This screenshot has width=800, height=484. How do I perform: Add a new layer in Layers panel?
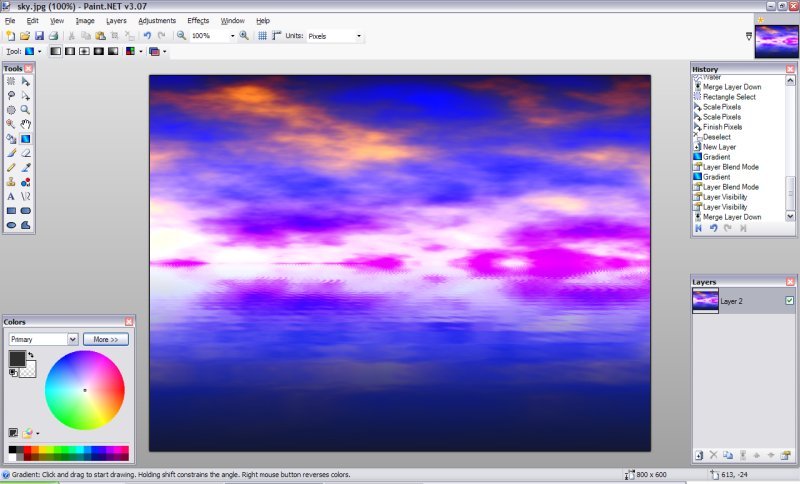click(x=699, y=455)
